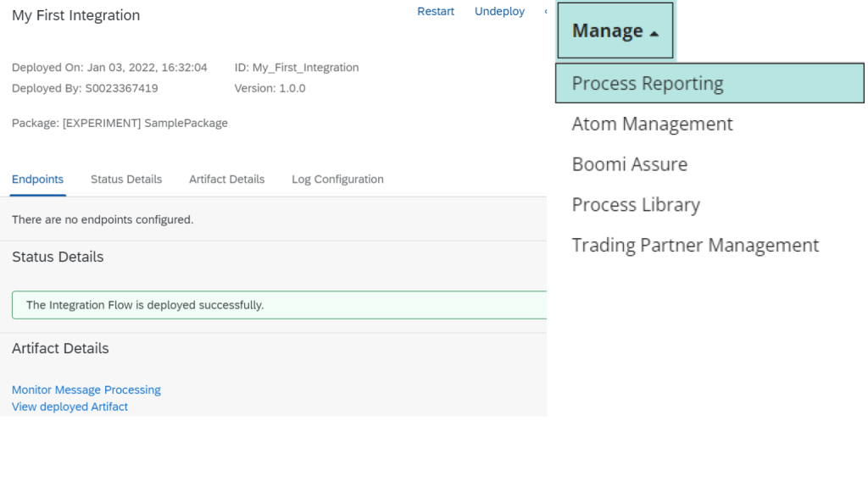Show the Log Configuration tab
The width and height of the screenshot is (868, 487).
tap(337, 180)
